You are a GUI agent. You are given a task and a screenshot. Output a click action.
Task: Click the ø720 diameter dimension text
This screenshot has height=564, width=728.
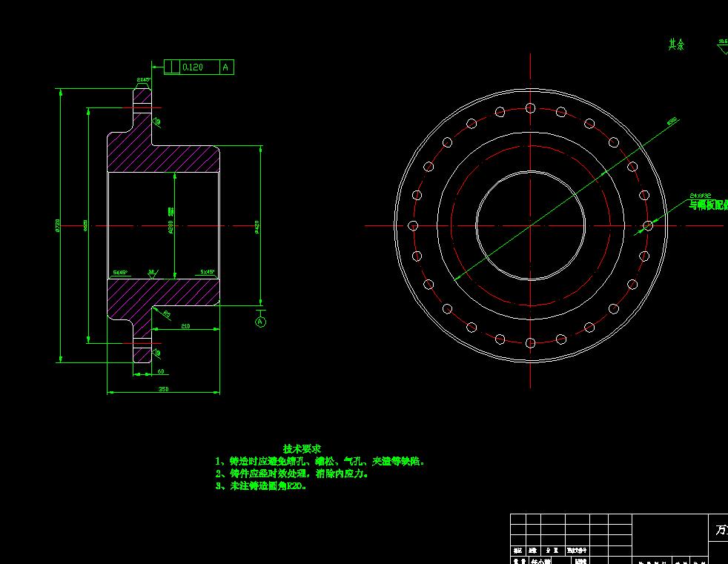(58, 225)
